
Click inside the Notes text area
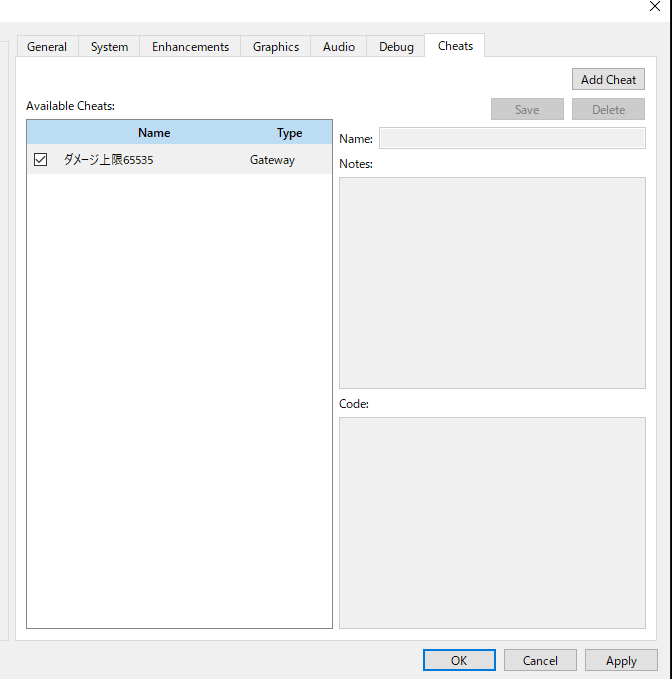pos(492,282)
